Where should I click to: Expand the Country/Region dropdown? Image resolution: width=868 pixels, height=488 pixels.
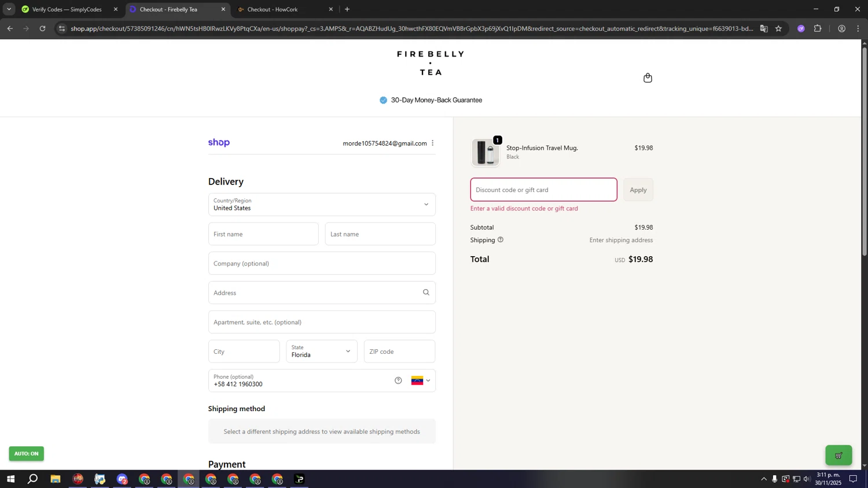click(x=322, y=205)
